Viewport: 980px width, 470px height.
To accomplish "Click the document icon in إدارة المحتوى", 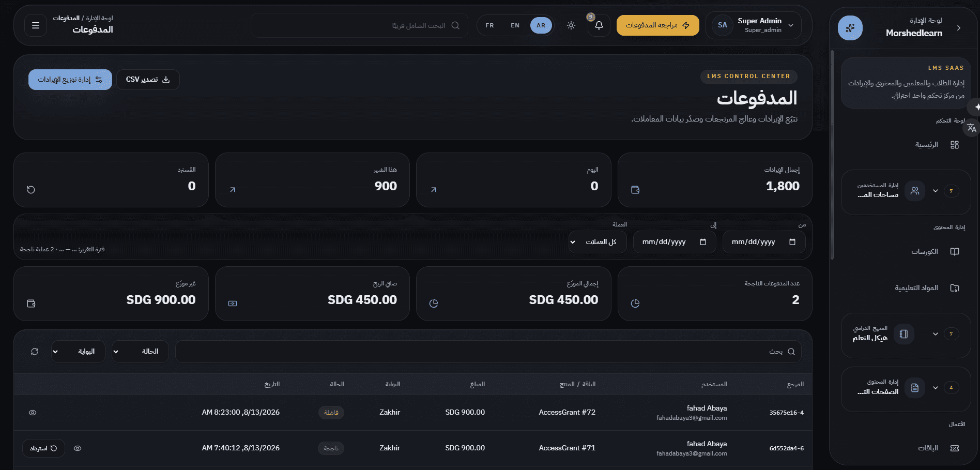I will [x=915, y=388].
